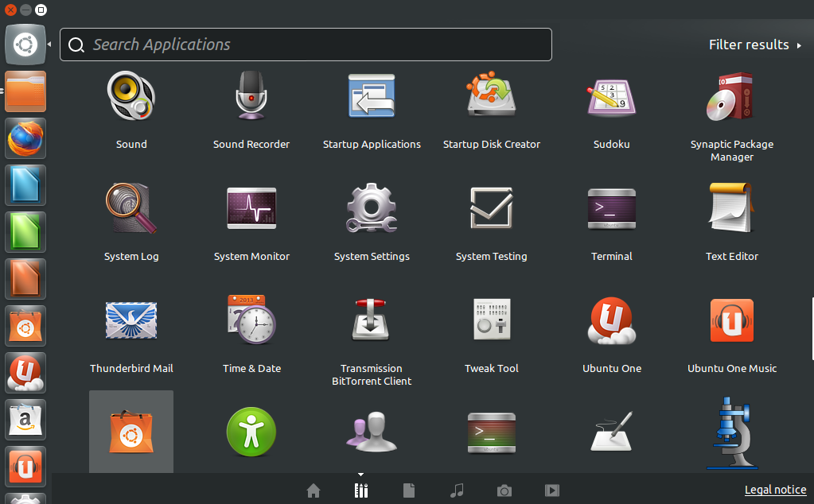Viewport: 814px width, 504px height.
Task: Switch to the Photos lens
Action: 504,490
